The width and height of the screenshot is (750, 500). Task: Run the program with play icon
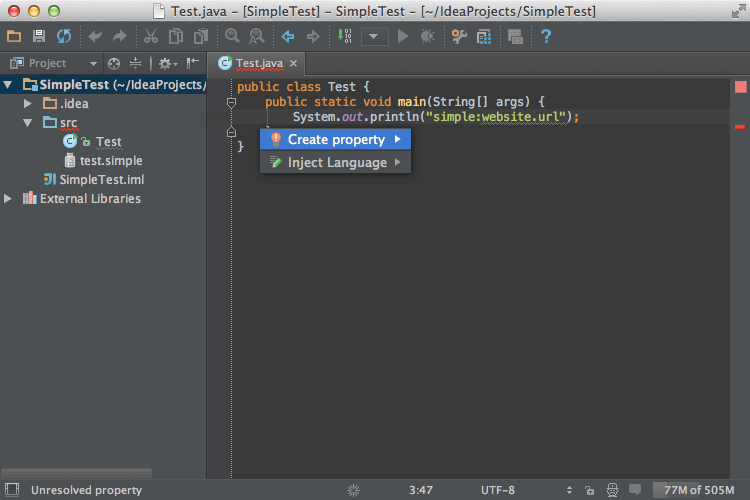click(403, 36)
